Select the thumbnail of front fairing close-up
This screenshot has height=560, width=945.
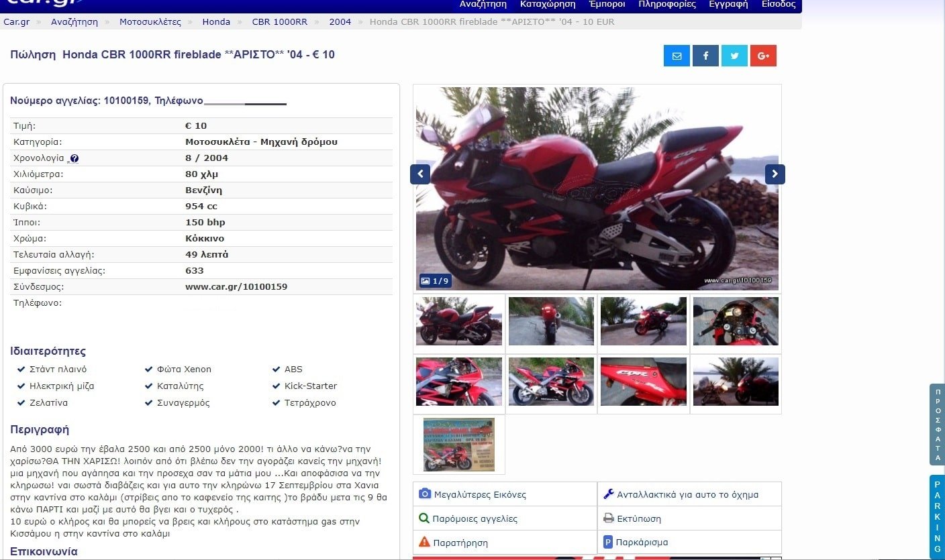(x=459, y=382)
